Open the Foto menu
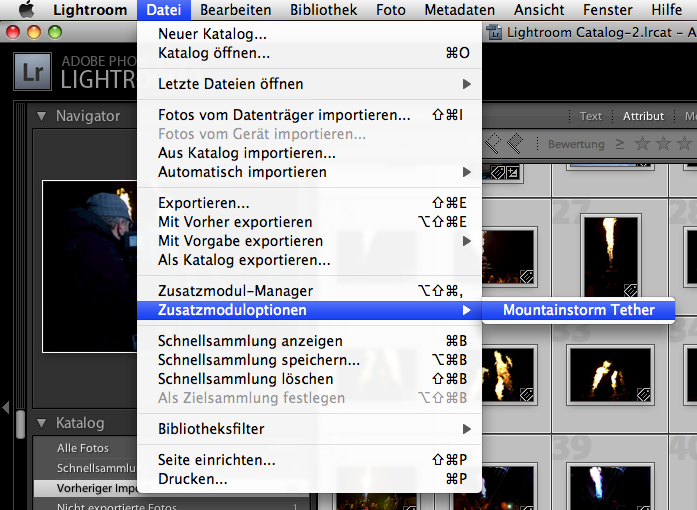Screen dimensions: 697x510 [391, 10]
